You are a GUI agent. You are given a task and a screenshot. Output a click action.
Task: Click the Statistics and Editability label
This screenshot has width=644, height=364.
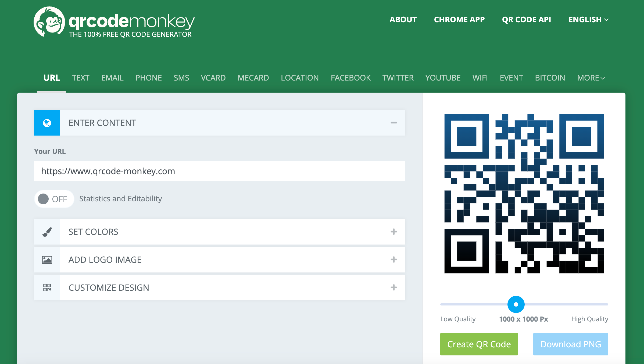(x=121, y=199)
